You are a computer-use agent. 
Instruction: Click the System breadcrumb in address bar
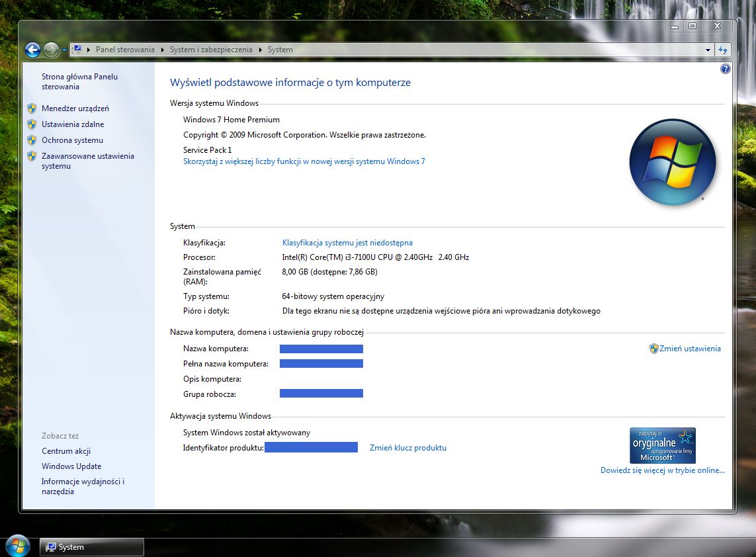tap(280, 50)
